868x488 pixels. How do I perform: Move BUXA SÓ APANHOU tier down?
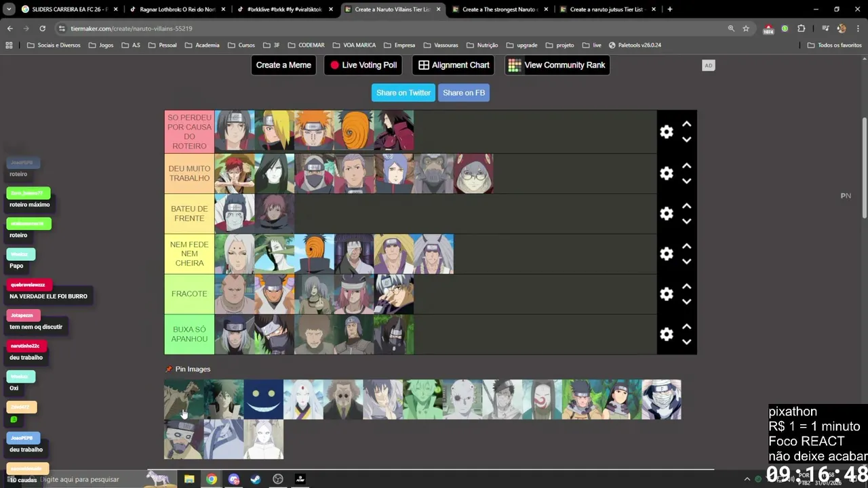tap(686, 342)
